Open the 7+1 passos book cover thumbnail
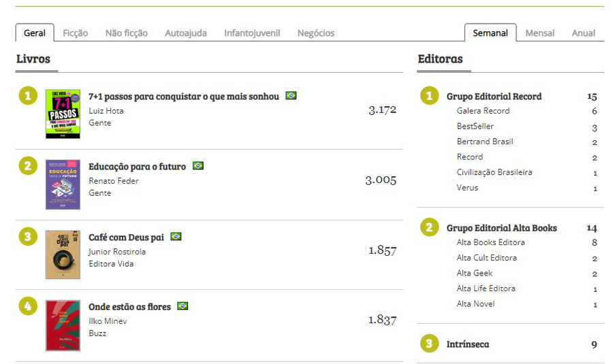The image size is (613, 364). pos(63,114)
